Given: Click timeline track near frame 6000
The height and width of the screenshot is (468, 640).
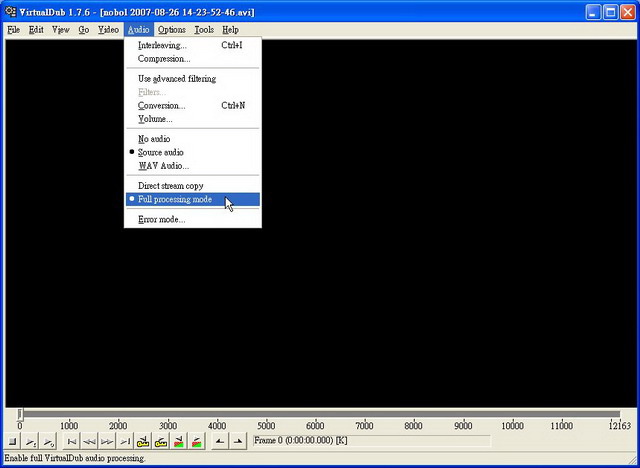Looking at the screenshot, I should tap(315, 414).
